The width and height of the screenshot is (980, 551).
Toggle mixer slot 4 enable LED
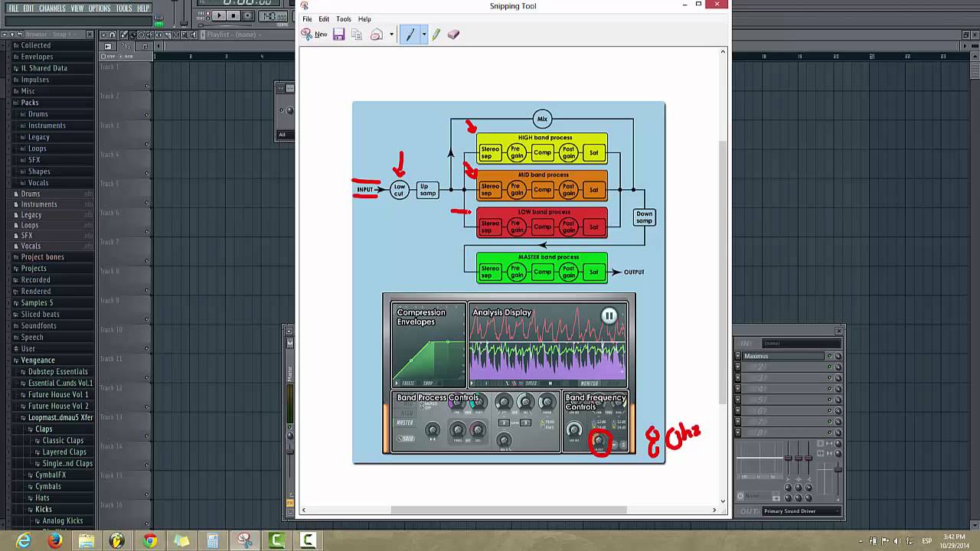coord(830,389)
